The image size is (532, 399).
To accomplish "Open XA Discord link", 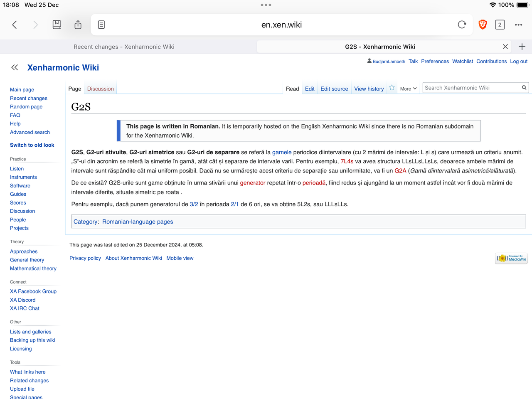I will [23, 300].
